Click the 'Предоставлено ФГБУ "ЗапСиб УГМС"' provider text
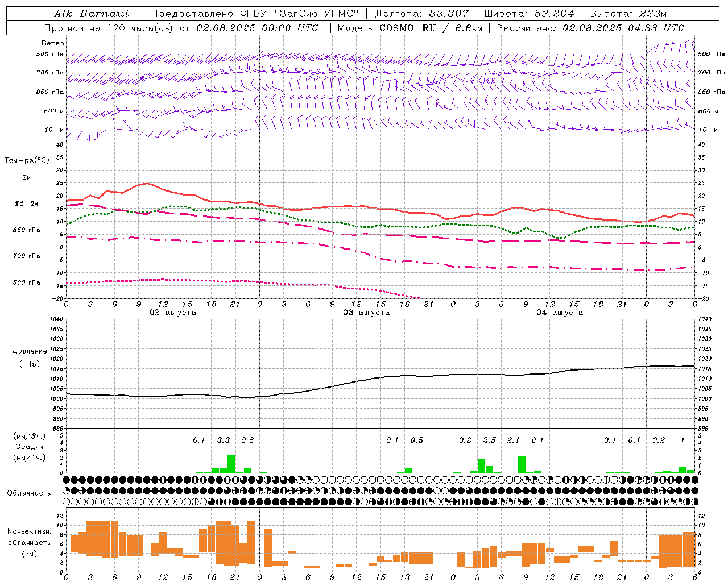 (255, 14)
